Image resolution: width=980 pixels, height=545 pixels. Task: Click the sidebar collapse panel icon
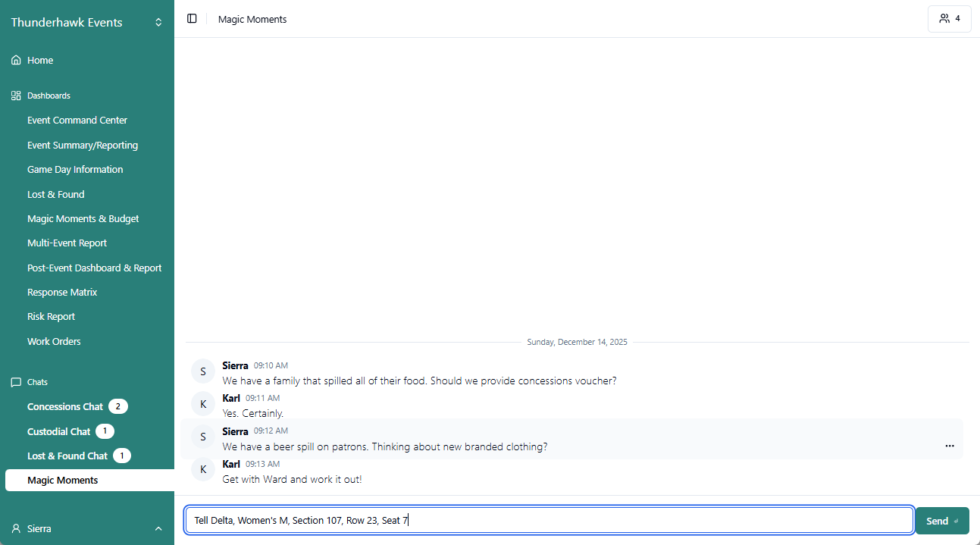pyautogui.click(x=192, y=18)
